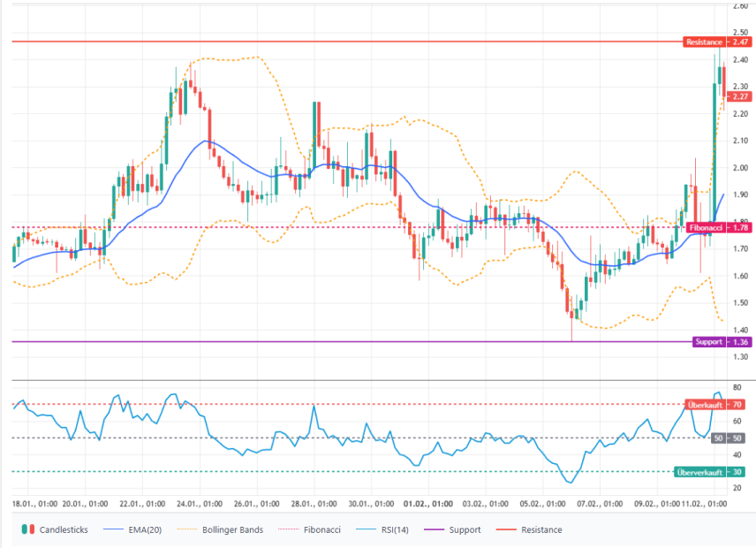
Task: Click the 80 value on RSI axis
Action: (737, 387)
